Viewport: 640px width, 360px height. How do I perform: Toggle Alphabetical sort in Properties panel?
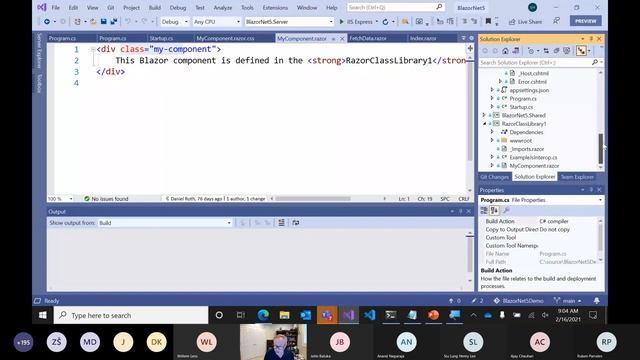[494, 210]
